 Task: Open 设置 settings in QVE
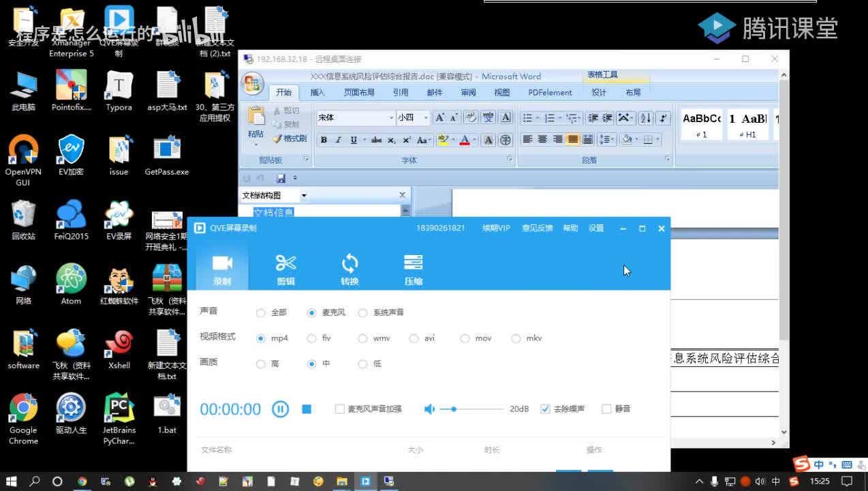coord(596,228)
